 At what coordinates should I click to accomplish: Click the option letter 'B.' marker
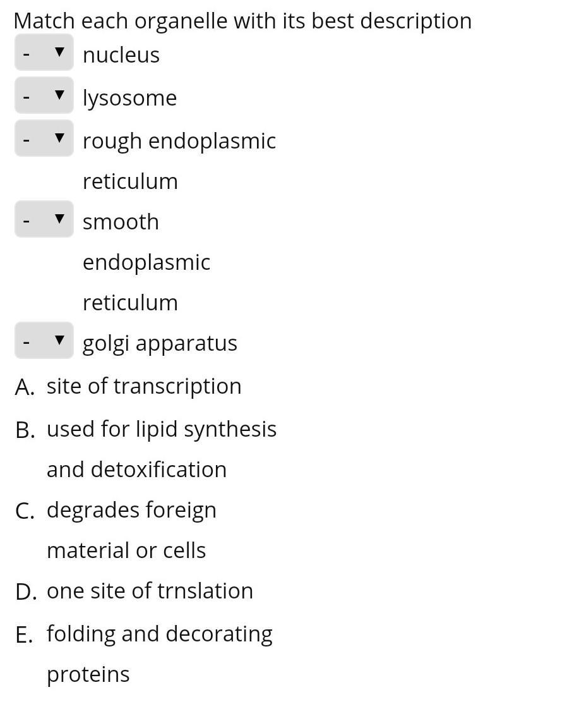coord(25,430)
